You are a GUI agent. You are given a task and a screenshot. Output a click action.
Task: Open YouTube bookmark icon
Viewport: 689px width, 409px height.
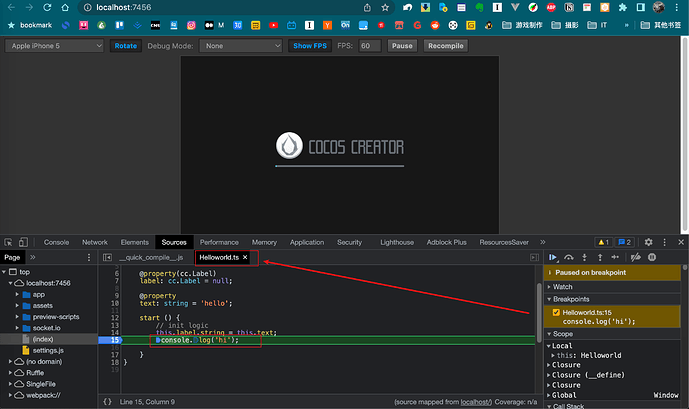(x=273, y=25)
